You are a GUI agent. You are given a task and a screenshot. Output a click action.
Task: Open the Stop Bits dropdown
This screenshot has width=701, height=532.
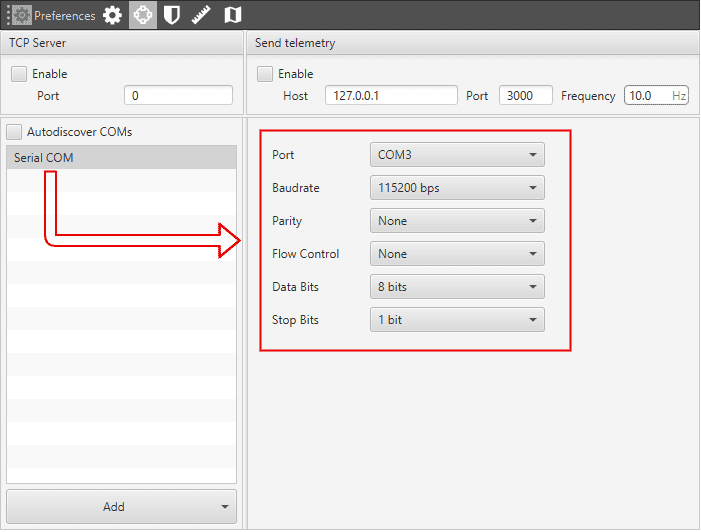(x=457, y=320)
